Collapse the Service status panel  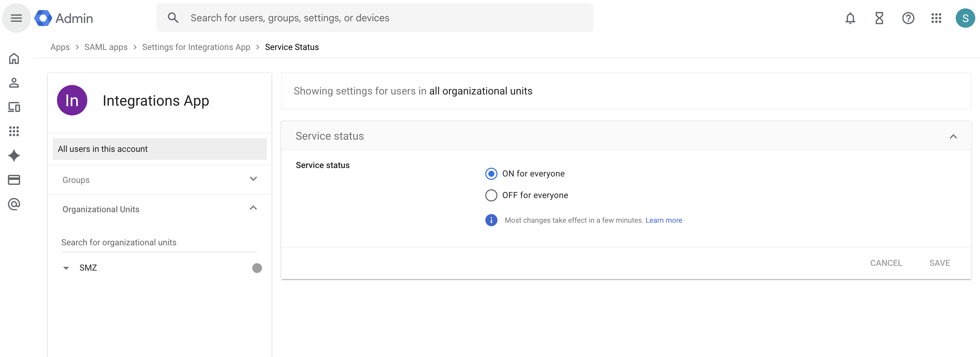953,136
